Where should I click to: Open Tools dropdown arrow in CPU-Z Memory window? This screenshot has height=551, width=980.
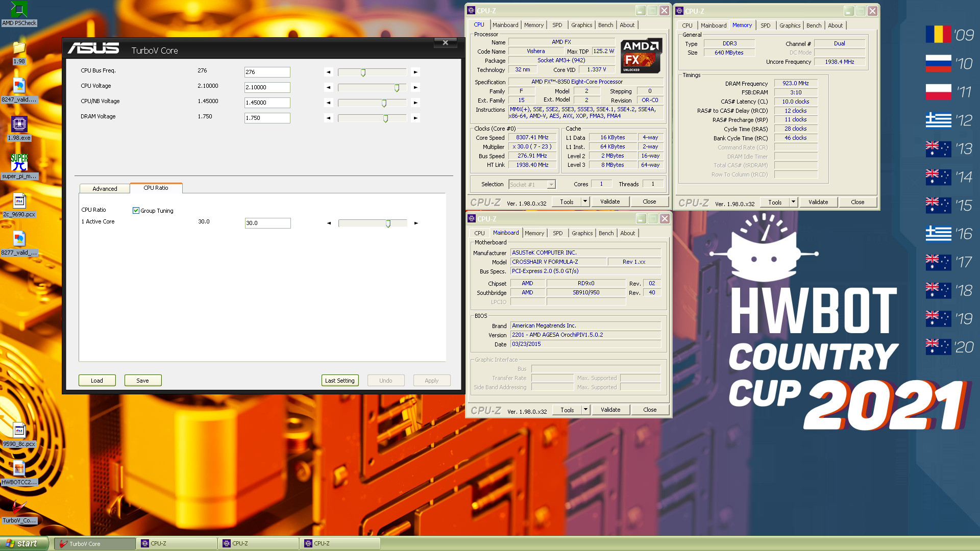[793, 202]
